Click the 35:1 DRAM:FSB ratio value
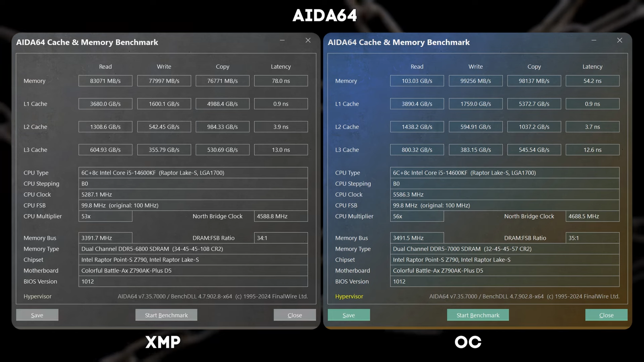The image size is (644, 362). click(x=592, y=238)
